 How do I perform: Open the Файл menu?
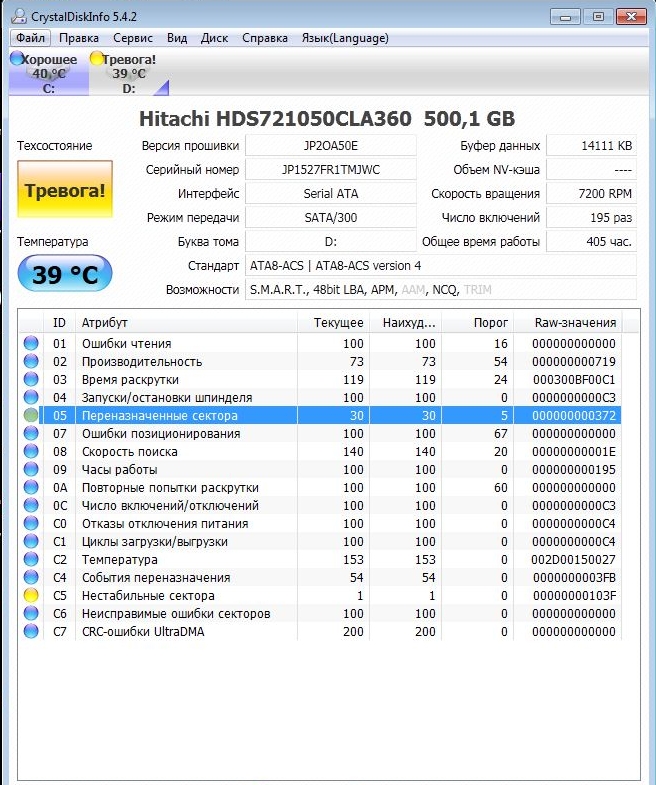30,38
